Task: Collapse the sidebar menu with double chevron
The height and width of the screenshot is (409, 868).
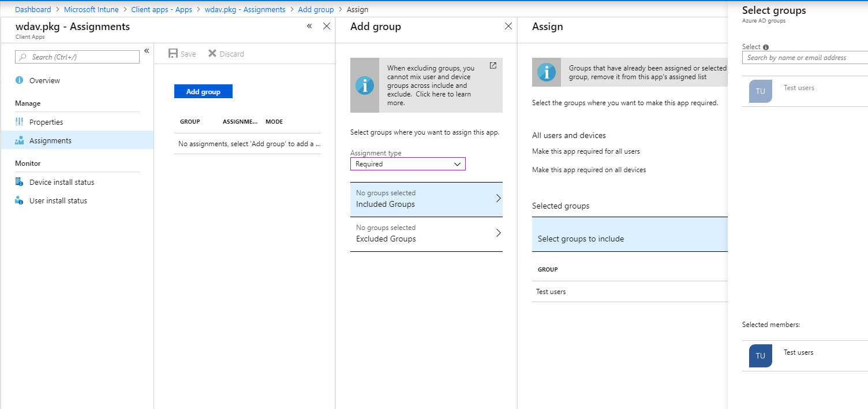Action: pos(147,51)
